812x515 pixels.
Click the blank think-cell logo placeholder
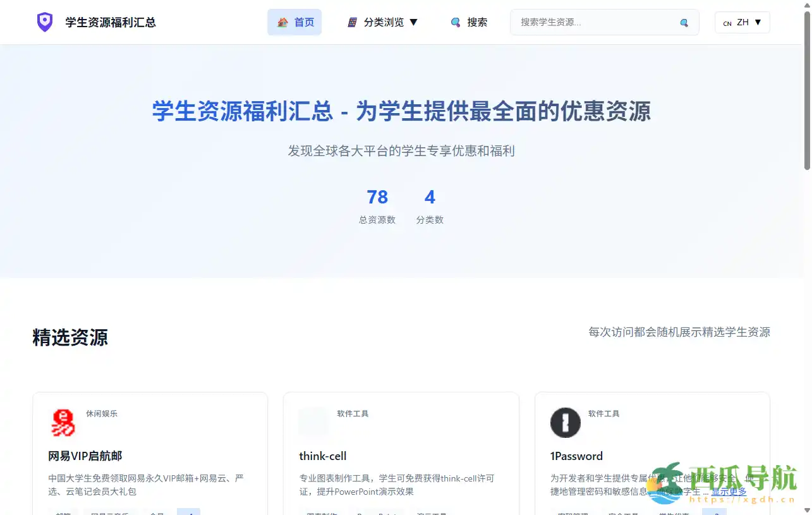click(313, 423)
